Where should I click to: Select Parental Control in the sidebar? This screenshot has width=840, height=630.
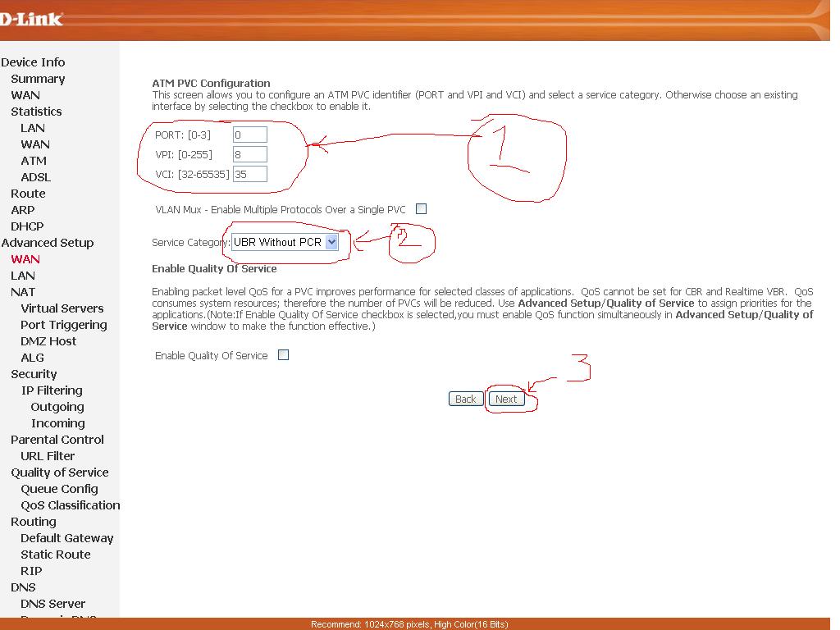pyautogui.click(x=57, y=440)
